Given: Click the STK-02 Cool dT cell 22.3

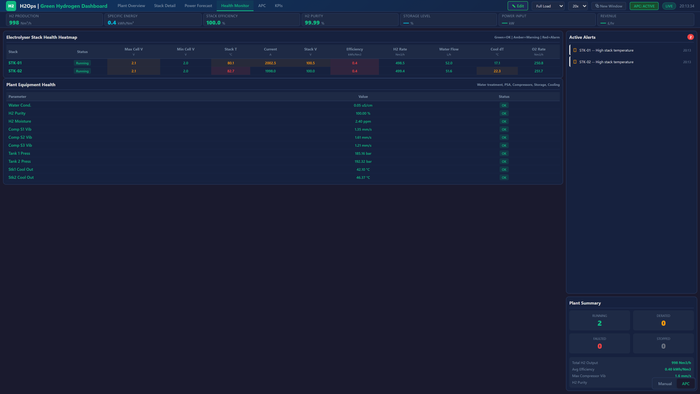Looking at the screenshot, I should (497, 71).
